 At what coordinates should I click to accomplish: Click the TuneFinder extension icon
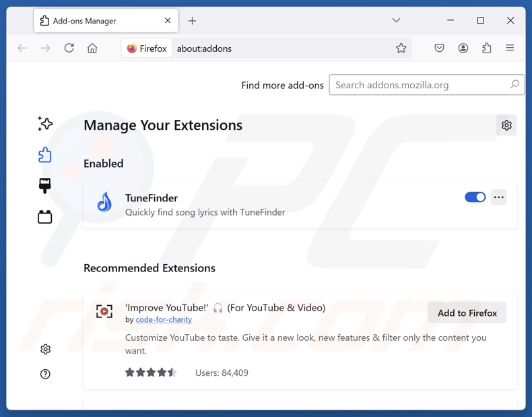click(104, 202)
